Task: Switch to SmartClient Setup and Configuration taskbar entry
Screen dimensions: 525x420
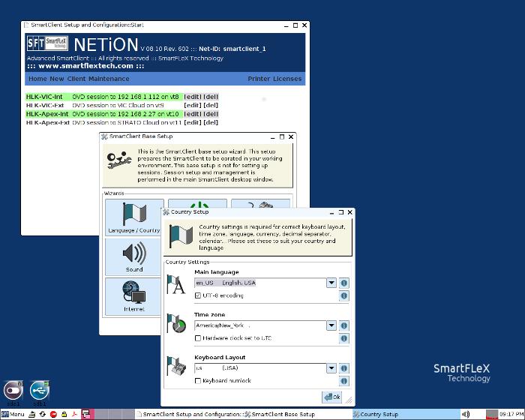Action: [x=190, y=414]
